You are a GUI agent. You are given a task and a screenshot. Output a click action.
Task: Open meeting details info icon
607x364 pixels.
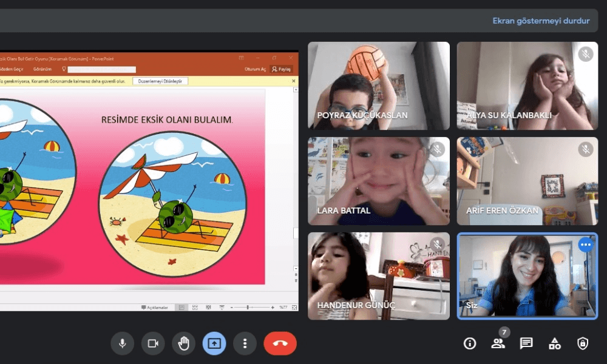click(470, 343)
